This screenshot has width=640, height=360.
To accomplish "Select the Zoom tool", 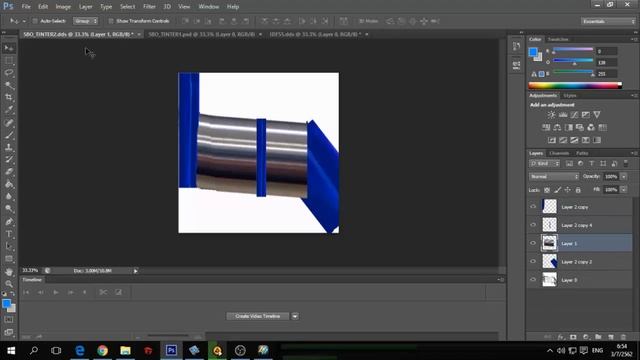I will (9, 284).
